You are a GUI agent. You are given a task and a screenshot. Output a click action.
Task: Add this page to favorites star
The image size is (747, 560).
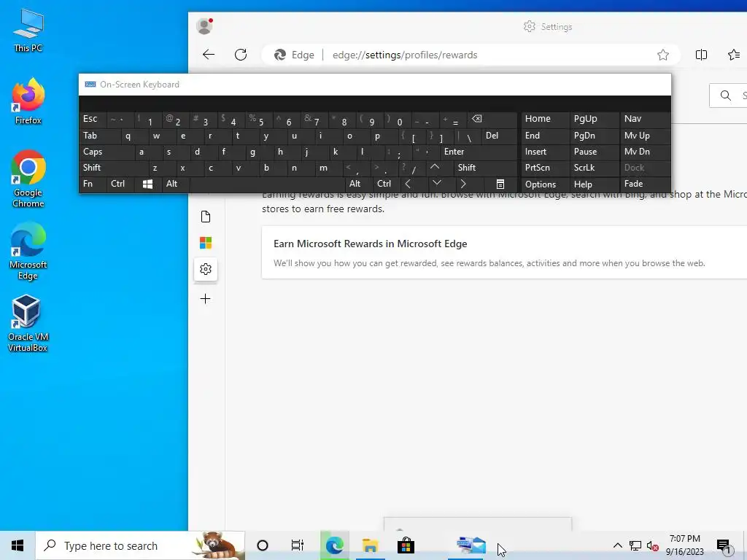coord(662,55)
